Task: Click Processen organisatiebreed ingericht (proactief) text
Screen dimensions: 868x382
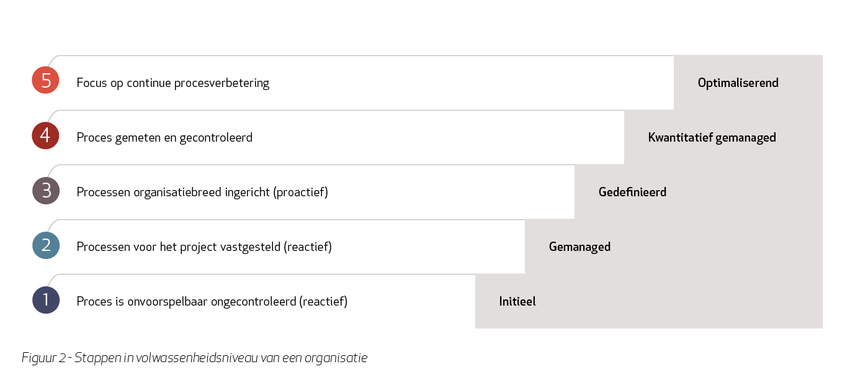Action: 202,192
